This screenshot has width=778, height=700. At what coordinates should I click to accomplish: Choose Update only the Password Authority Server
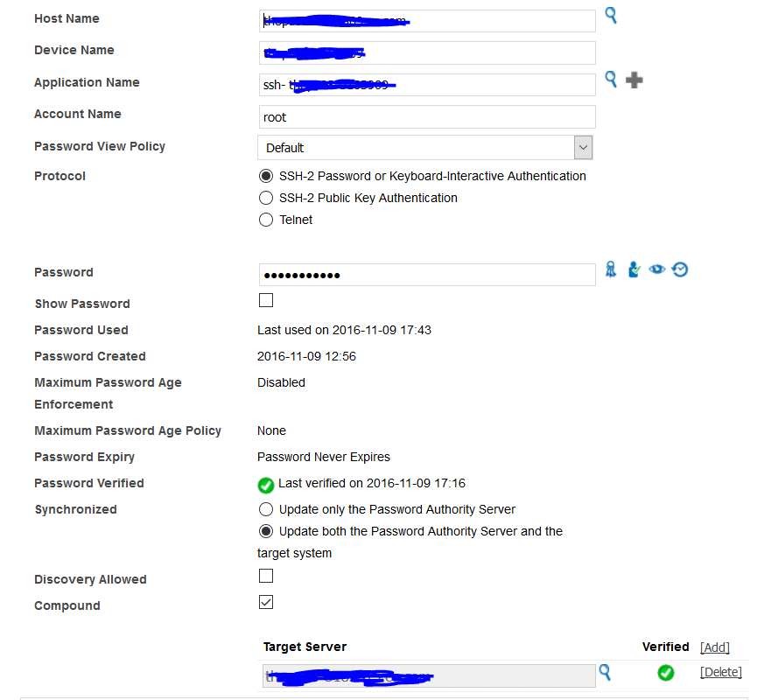click(x=265, y=509)
